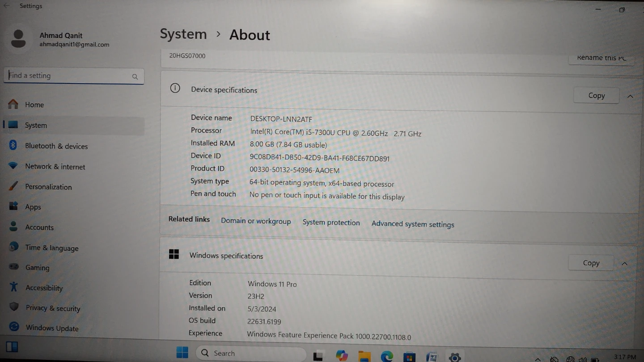The width and height of the screenshot is (644, 362).
Task: Click the 64-bit operating system text
Action: tap(322, 183)
